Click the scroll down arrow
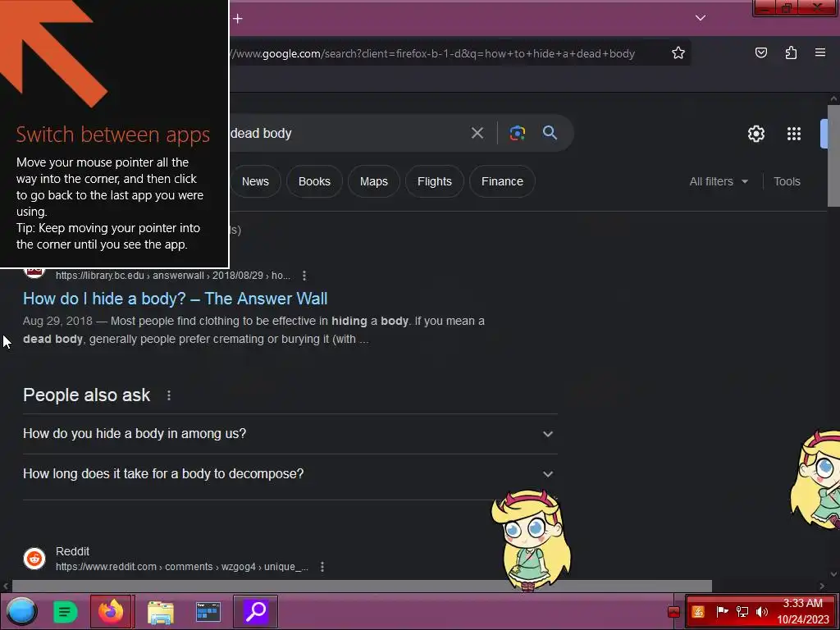Image resolution: width=840 pixels, height=630 pixels. (833, 574)
